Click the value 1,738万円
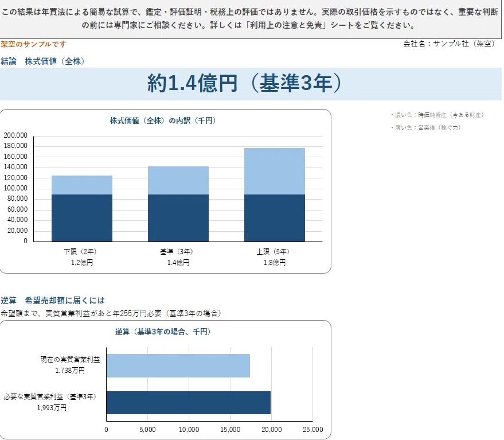The height and width of the screenshot is (440, 504). coord(70,371)
